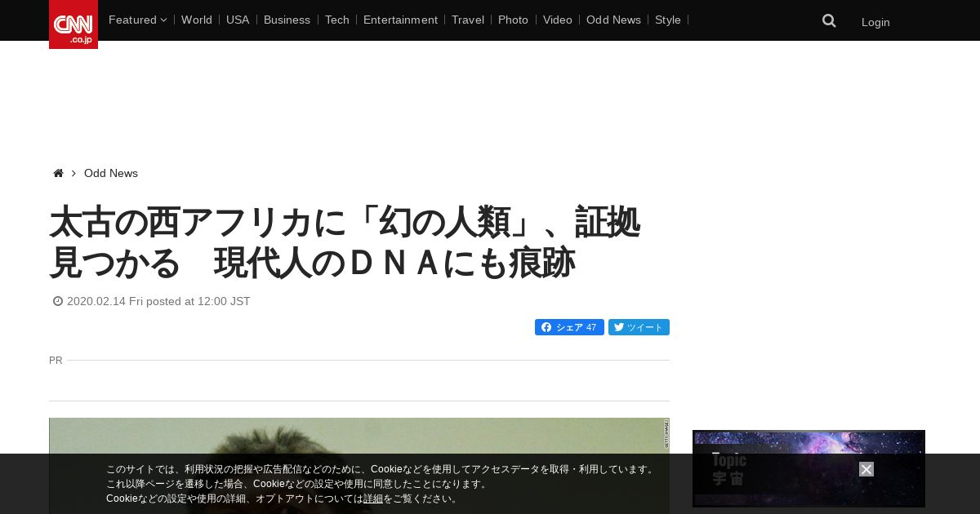
Task: Click the home icon in breadcrumb
Action: click(x=58, y=173)
